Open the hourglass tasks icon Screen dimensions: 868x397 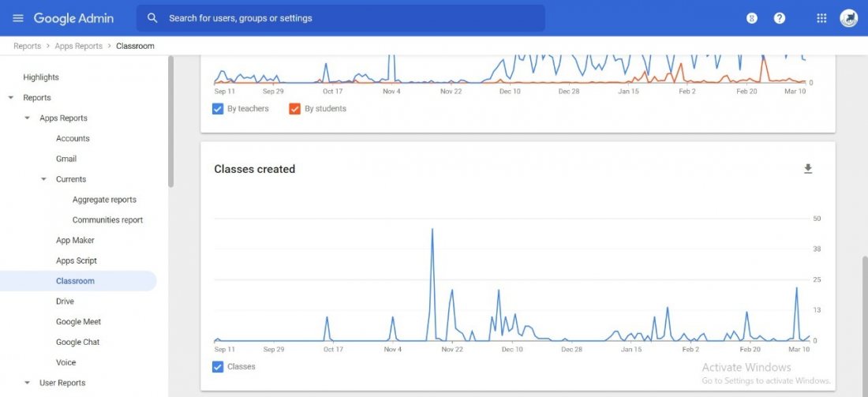click(752, 18)
